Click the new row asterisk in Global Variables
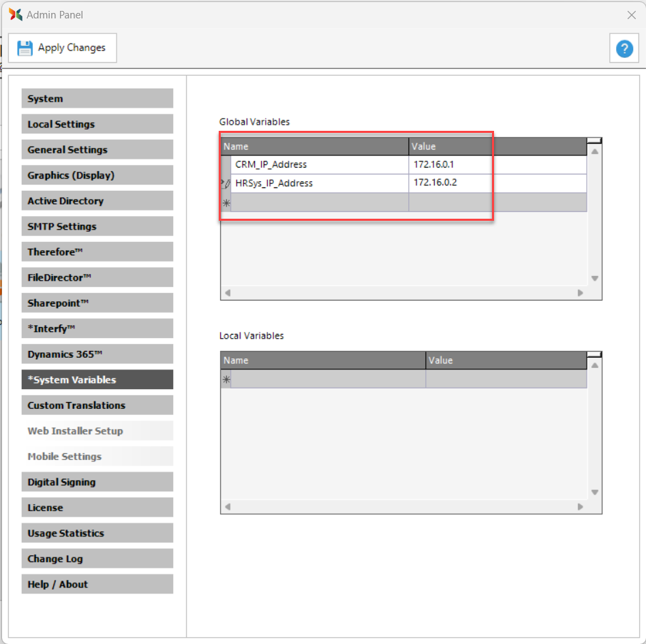 pos(226,202)
